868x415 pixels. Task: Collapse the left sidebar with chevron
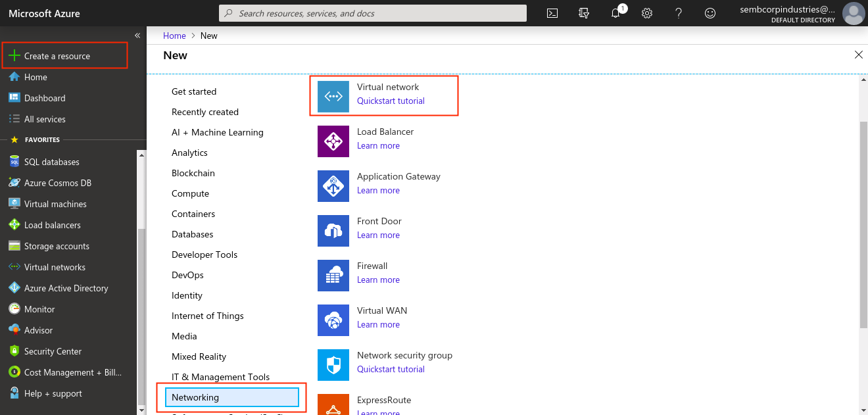(137, 36)
